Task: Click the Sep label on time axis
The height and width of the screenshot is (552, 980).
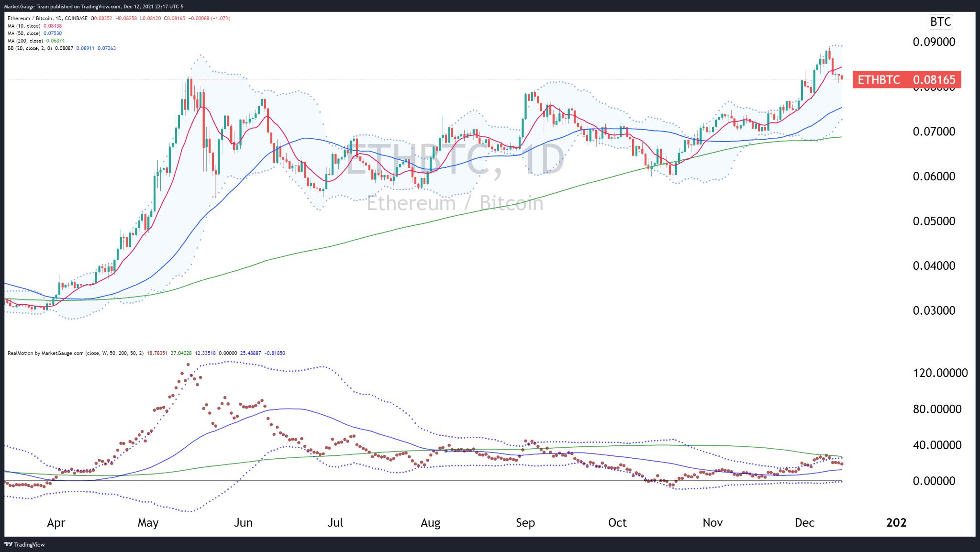Action: pyautogui.click(x=525, y=523)
